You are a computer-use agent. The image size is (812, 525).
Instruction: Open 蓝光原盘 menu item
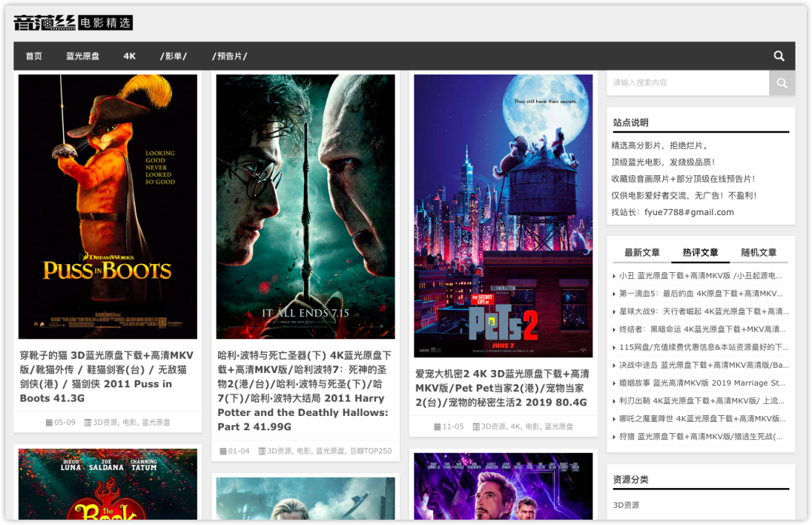83,56
